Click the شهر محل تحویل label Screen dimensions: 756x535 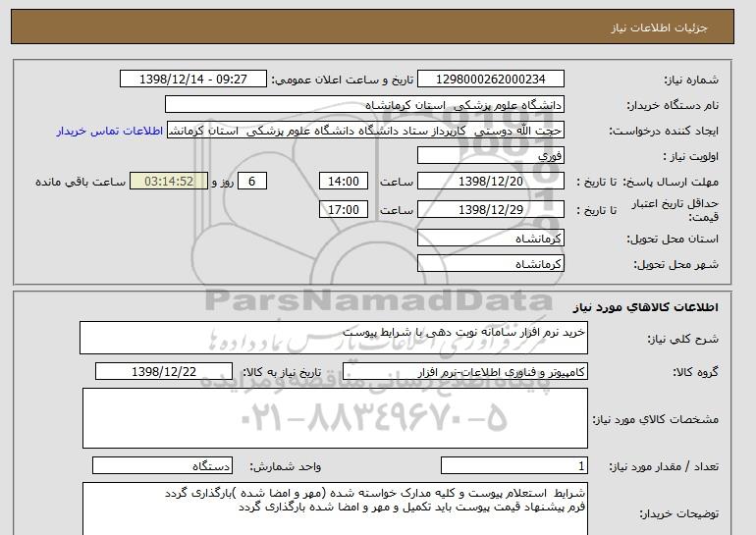[675, 264]
